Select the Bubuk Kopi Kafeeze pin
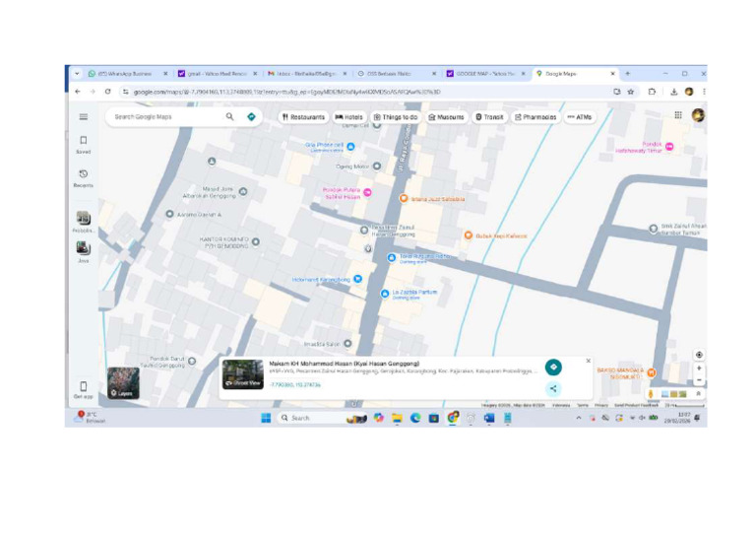 click(x=469, y=235)
